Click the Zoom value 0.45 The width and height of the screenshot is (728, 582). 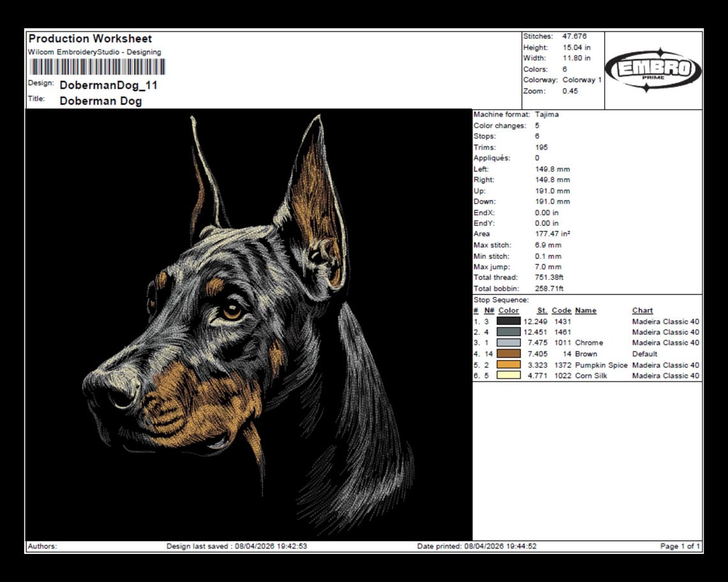pyautogui.click(x=570, y=91)
